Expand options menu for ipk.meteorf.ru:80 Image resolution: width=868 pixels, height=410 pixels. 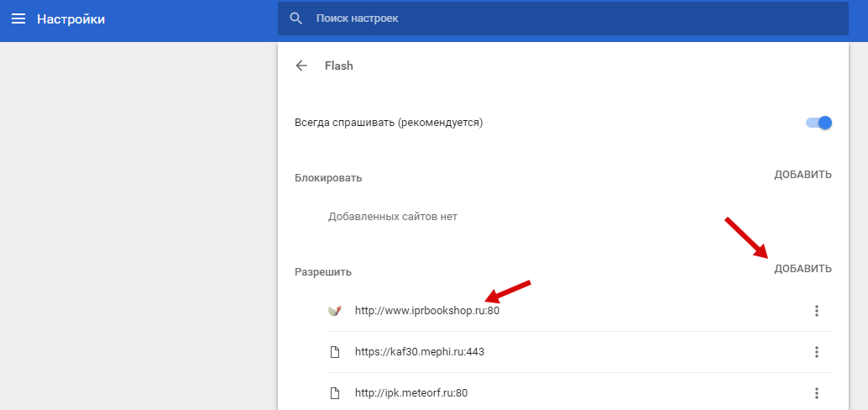coord(816,393)
